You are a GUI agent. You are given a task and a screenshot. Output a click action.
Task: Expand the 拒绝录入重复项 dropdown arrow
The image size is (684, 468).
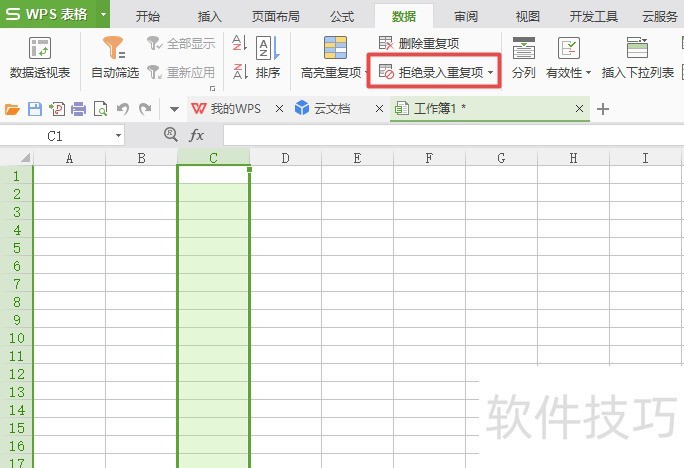pos(490,72)
